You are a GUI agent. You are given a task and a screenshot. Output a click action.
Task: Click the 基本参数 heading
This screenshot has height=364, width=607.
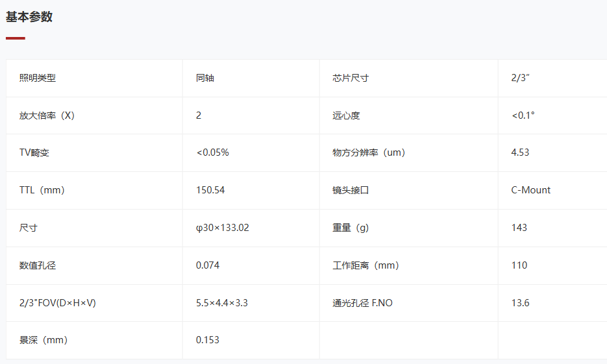(x=29, y=17)
